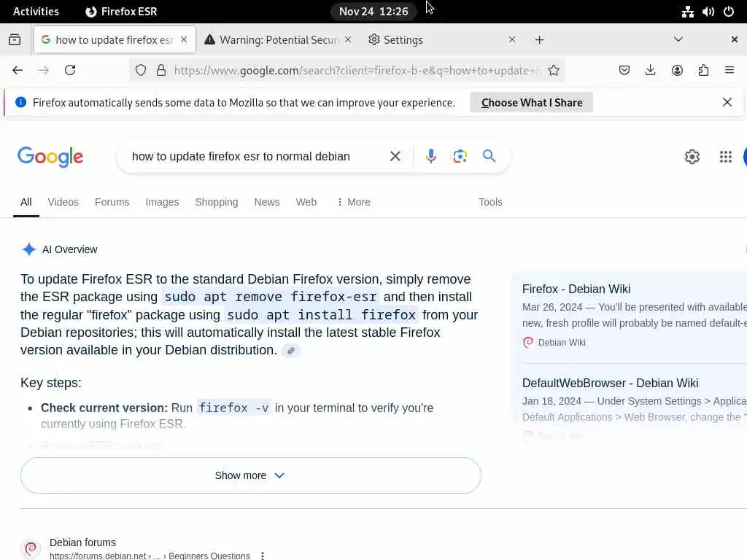Select the Shopping search filter
This screenshot has width=747, height=560.
[x=216, y=202]
